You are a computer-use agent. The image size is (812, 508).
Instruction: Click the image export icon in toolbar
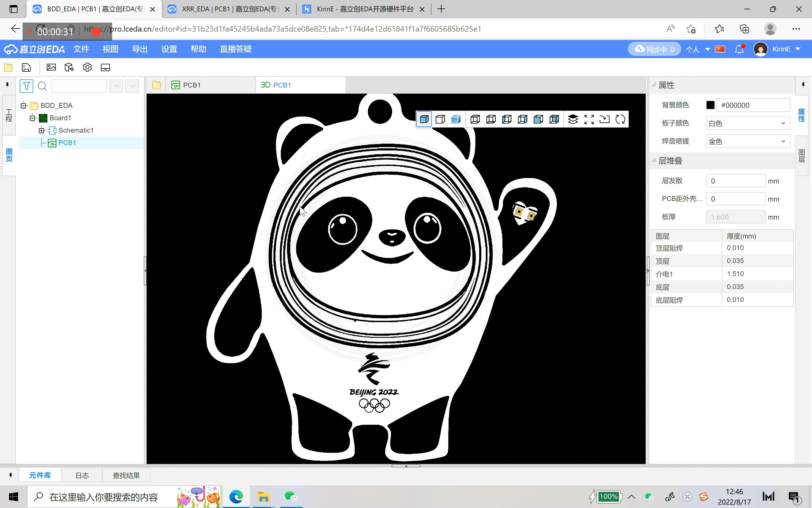pyautogui.click(x=51, y=67)
